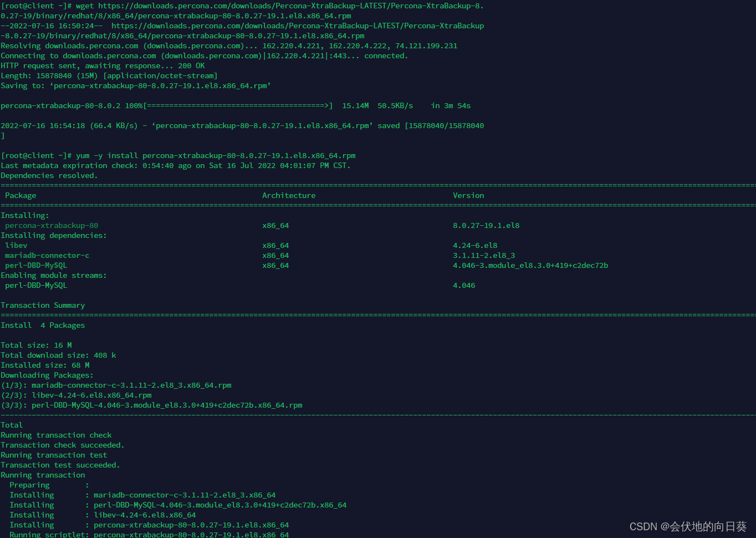
Task: Click 'Total size: 16 M' line
Action: 36,346
